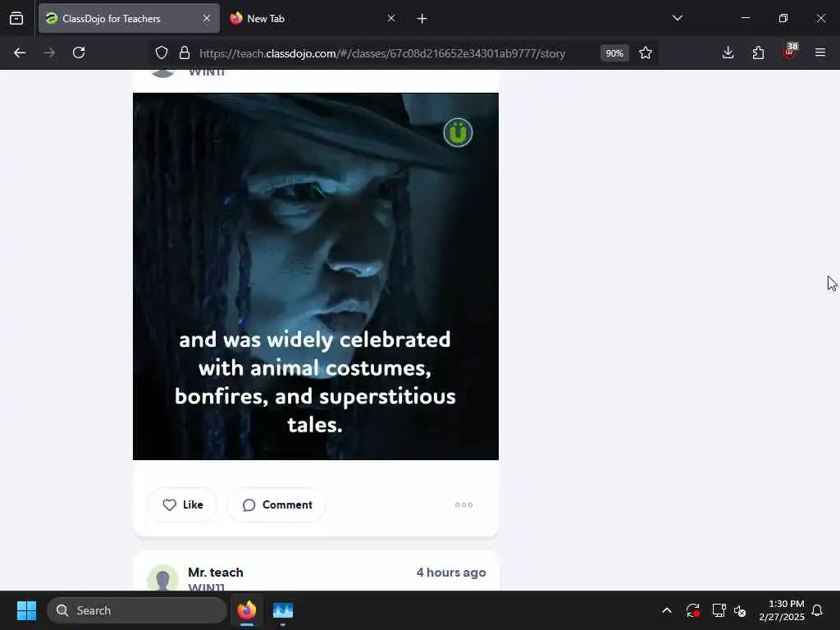Open the post options three-dot menu
The height and width of the screenshot is (630, 840).
click(464, 504)
